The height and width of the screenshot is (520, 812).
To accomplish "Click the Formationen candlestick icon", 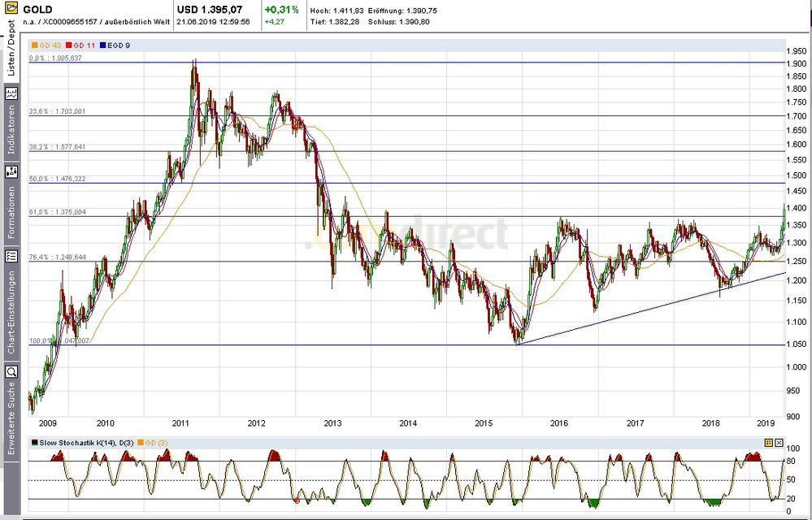I will 11,171.
